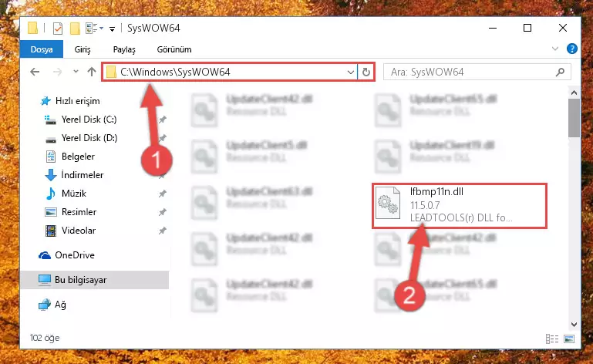Expand the address bar history dropdown
The width and height of the screenshot is (593, 364).
coord(351,72)
